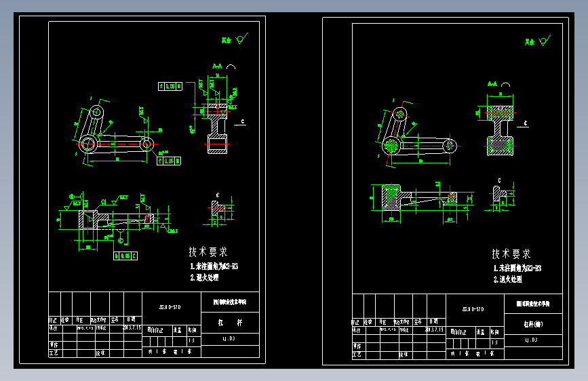Select the 0.05 C tolerance frame under left bottom view
The width and height of the screenshot is (588, 381).
(x=125, y=256)
